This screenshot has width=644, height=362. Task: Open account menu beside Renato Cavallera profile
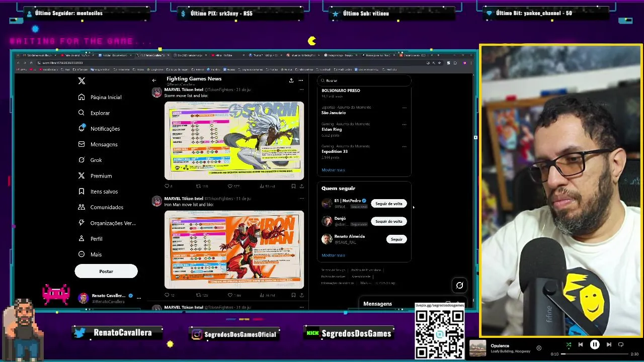pos(139,298)
